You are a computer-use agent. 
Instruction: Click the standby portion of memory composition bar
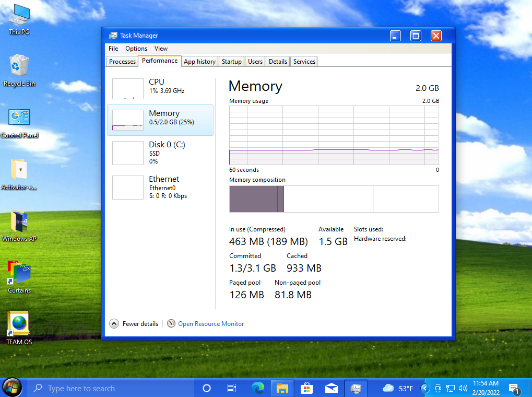coord(328,199)
